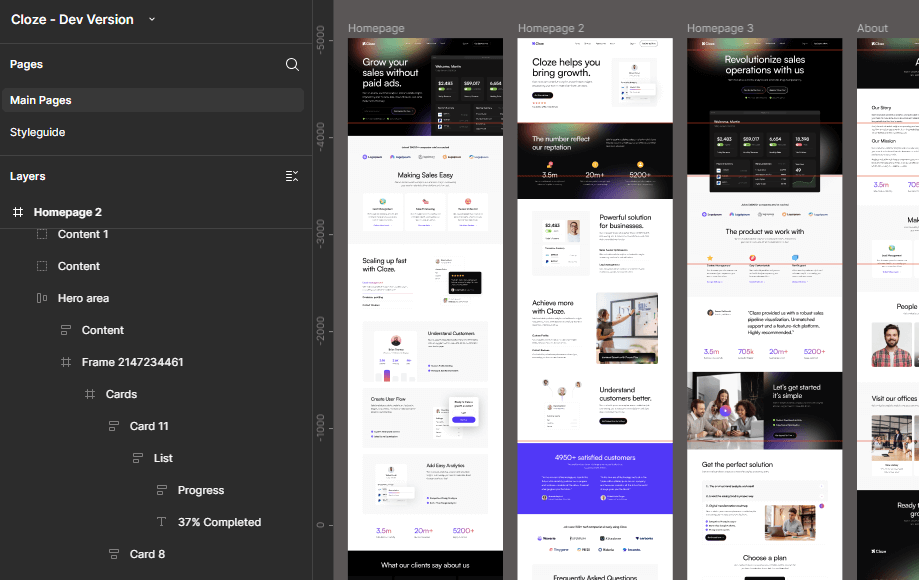Select the Cards layer

click(x=121, y=394)
